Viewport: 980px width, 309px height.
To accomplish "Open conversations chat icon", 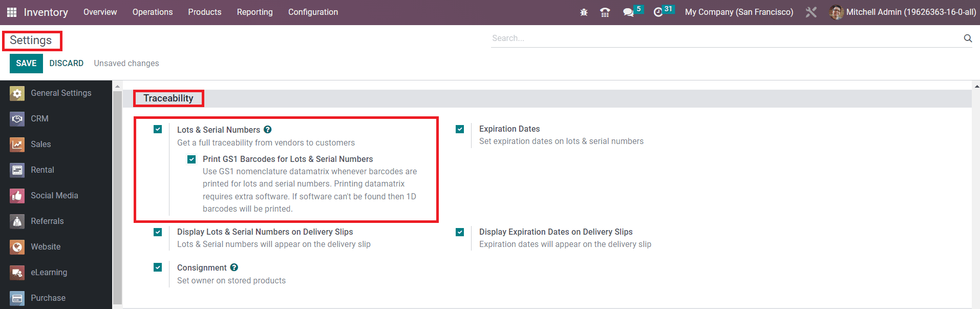I will (x=628, y=12).
